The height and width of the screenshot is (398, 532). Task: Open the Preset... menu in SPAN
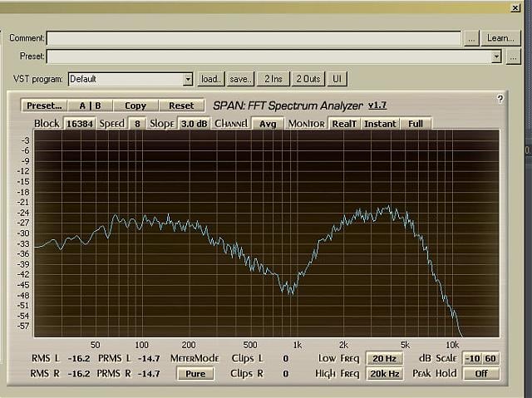pyautogui.click(x=44, y=106)
